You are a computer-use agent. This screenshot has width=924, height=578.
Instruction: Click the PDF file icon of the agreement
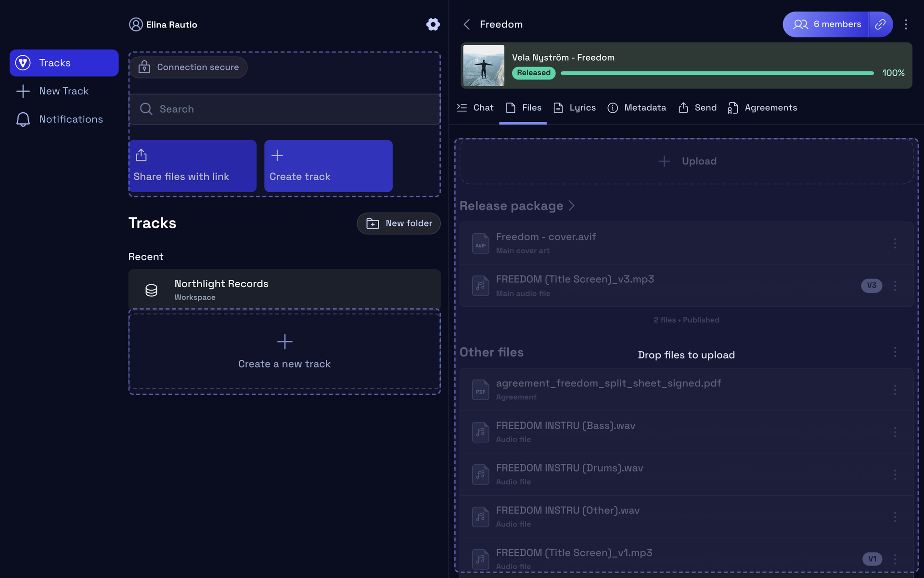[x=480, y=390]
